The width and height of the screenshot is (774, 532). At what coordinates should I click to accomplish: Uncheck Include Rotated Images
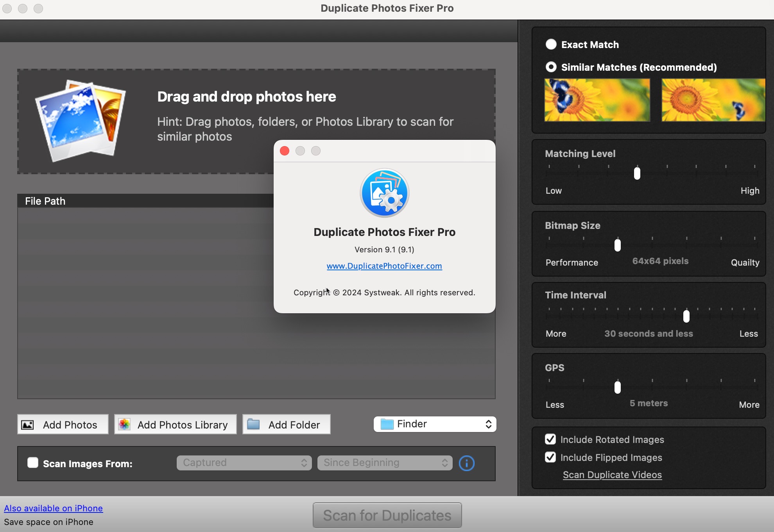coord(550,439)
